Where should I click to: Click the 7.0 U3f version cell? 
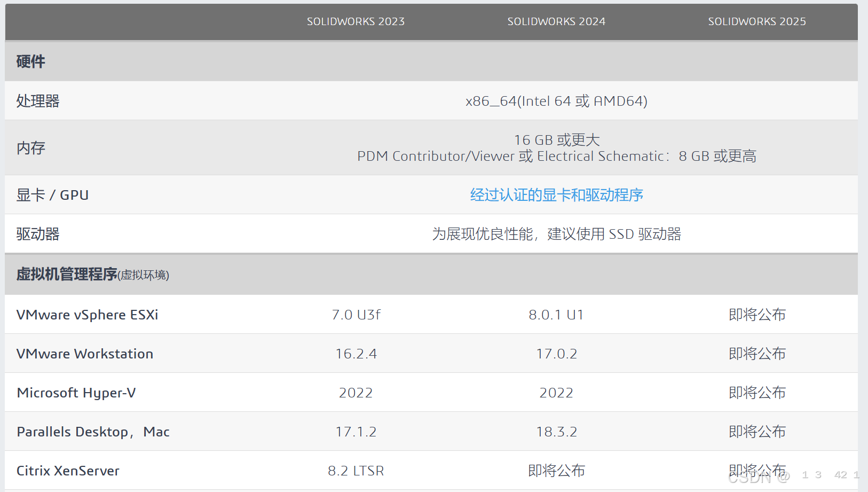tap(356, 315)
